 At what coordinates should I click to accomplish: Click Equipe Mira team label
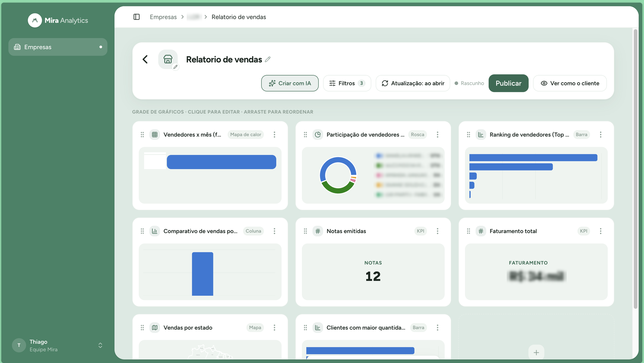click(44, 350)
